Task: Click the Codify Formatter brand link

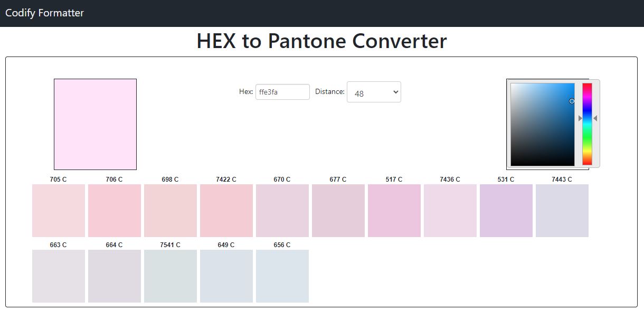Action: point(44,13)
